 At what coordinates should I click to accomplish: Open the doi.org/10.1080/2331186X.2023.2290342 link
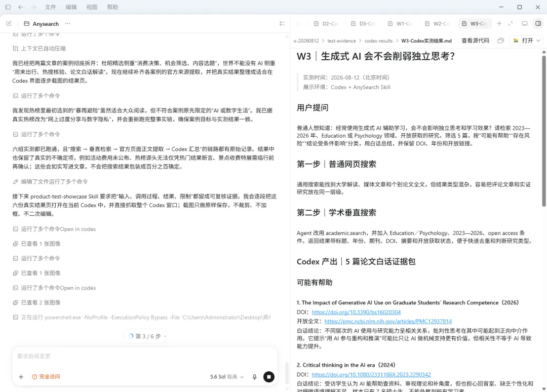(371, 375)
